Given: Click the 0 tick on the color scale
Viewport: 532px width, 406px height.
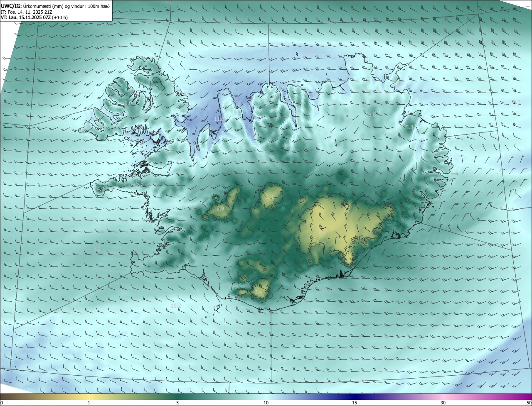Looking at the screenshot, I should (x=2, y=403).
